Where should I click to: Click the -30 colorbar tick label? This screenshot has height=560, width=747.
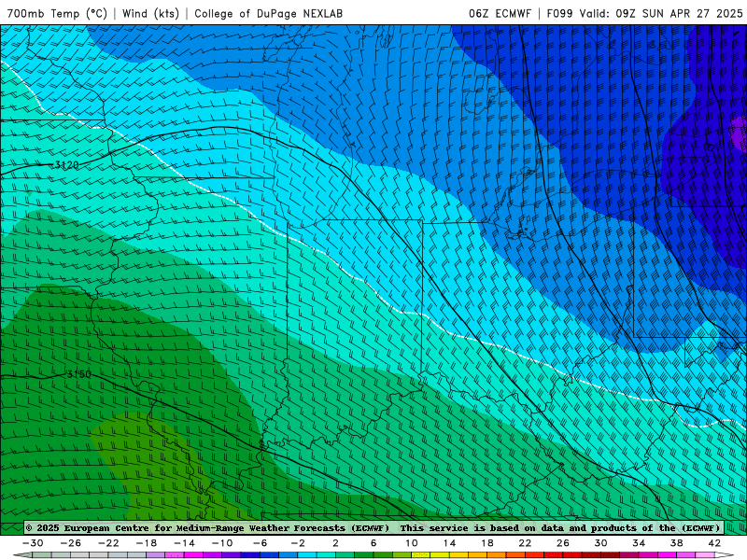pos(33,543)
